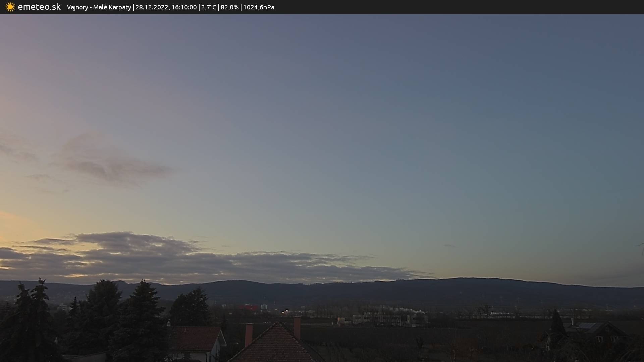
Task: Click the 2,7°C temperature reading
Action: [209, 7]
